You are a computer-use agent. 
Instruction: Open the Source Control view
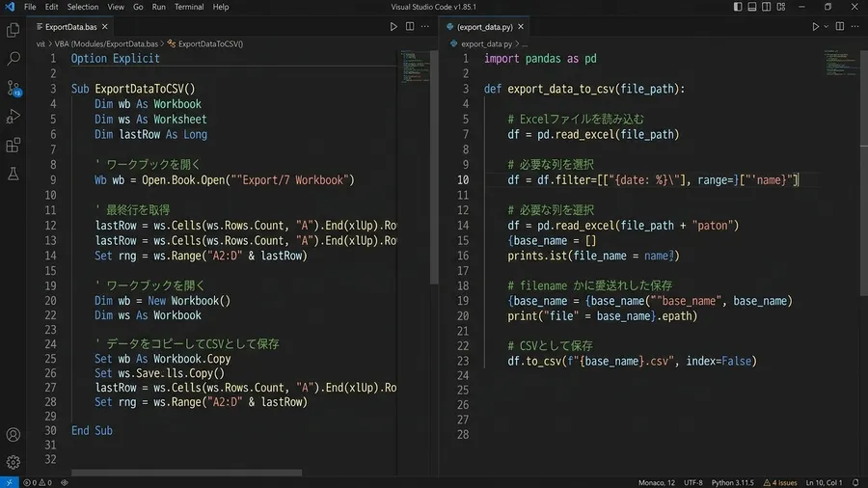pyautogui.click(x=14, y=88)
